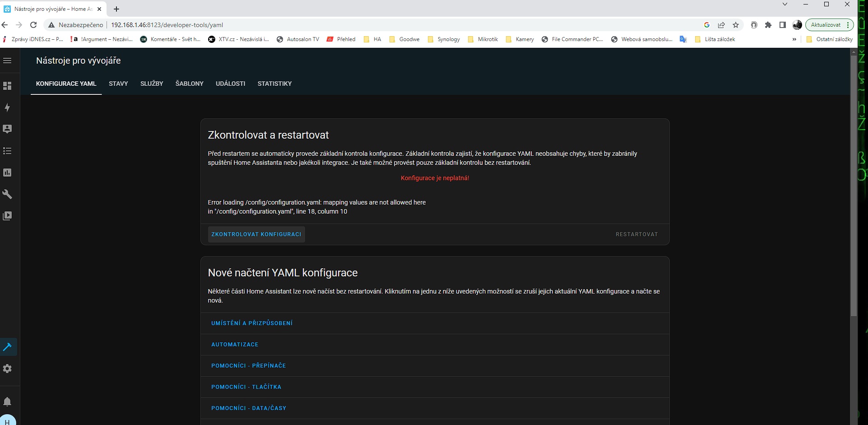The height and width of the screenshot is (425, 868).
Task: Switch to the ŠABLONY tab
Action: (190, 84)
